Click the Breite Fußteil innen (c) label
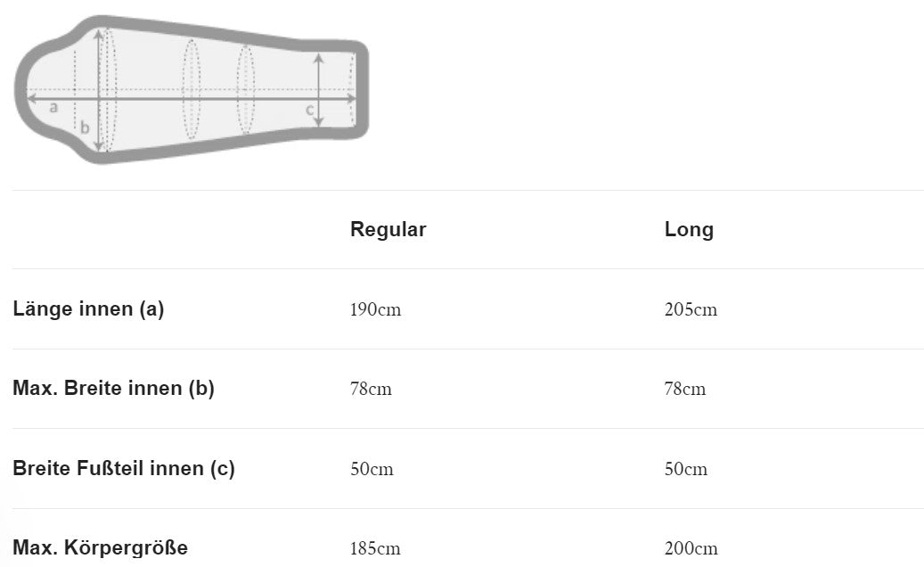Viewport: 924px width, 567px height. click(124, 468)
